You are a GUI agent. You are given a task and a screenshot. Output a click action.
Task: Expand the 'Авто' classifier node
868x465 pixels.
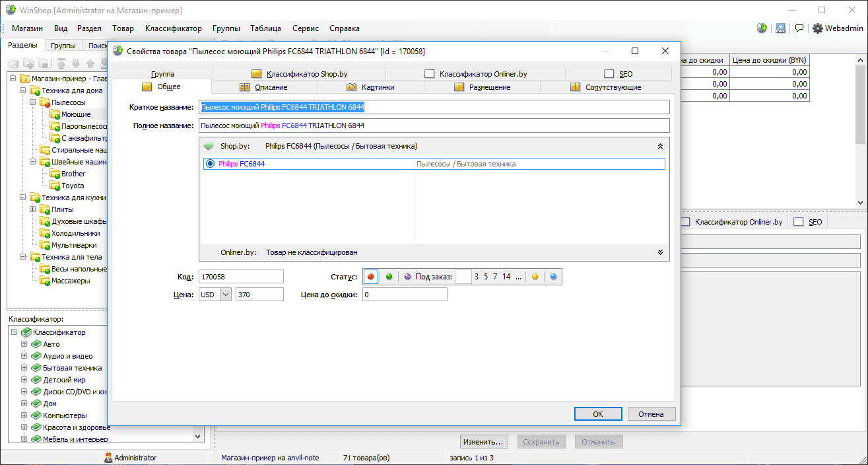point(24,344)
